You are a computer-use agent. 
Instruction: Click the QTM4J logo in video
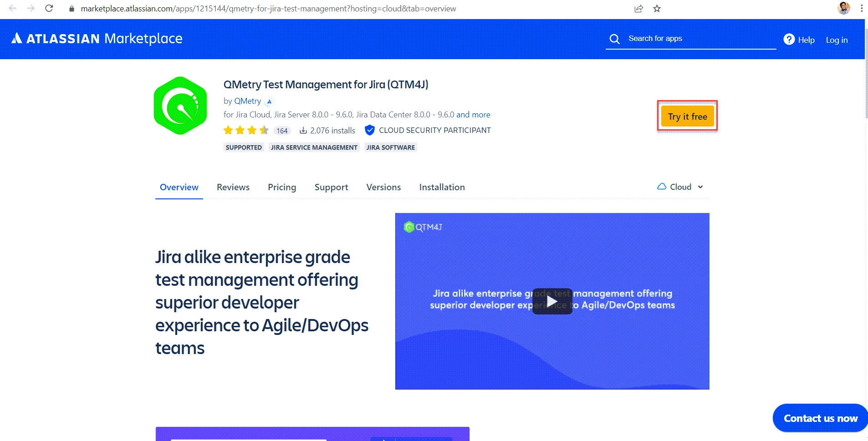pyautogui.click(x=423, y=227)
